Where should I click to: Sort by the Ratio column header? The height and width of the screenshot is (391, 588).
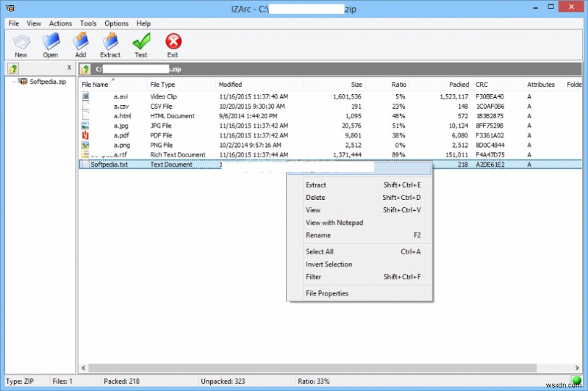pos(388,85)
